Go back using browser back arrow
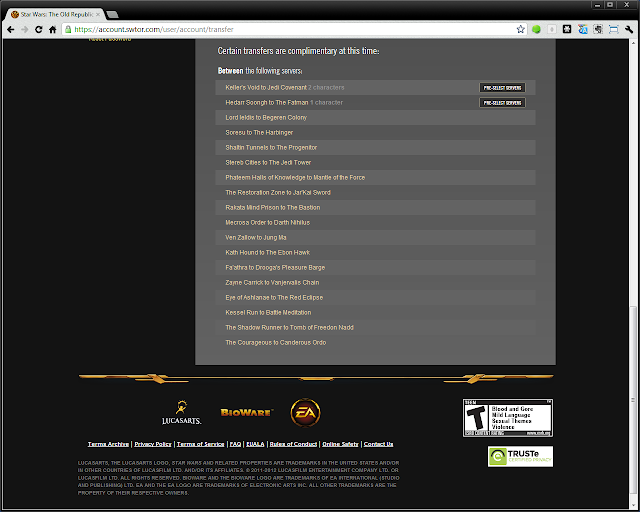640x512 pixels. pos(11,29)
